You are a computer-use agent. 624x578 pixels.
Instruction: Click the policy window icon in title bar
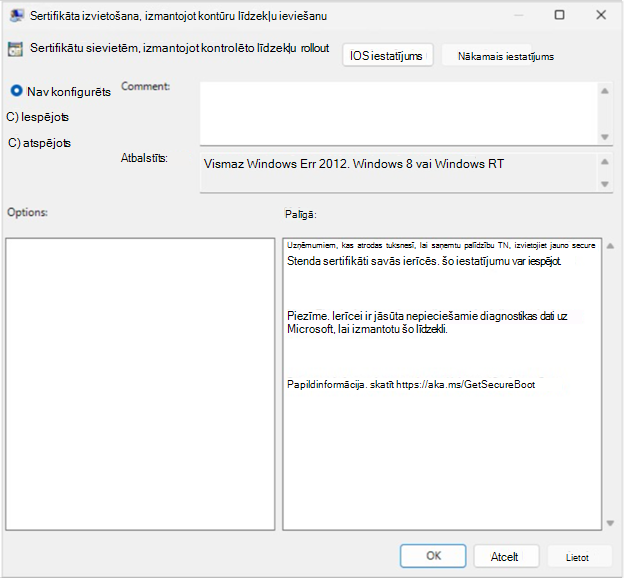16,16
